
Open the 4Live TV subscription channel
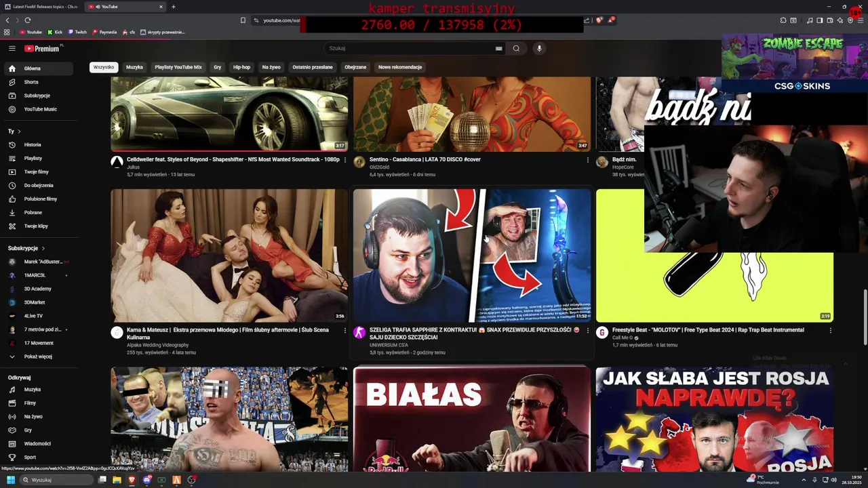click(x=38, y=316)
